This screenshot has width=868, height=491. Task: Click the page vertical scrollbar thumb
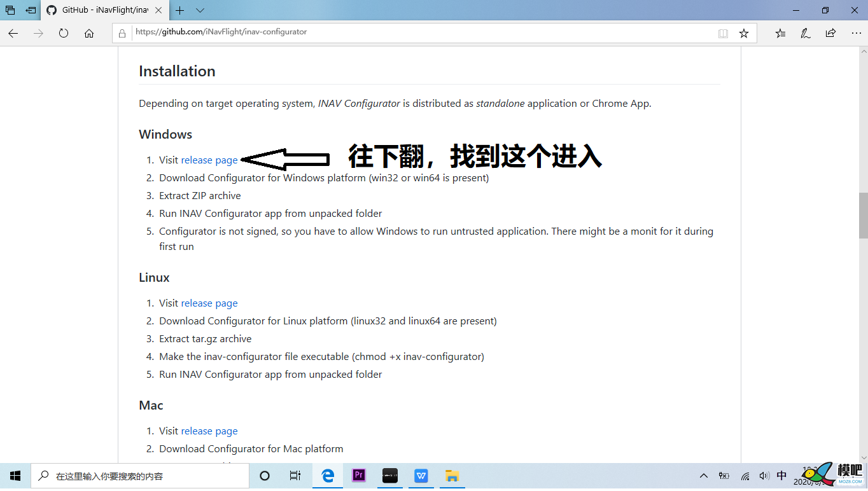click(x=863, y=215)
